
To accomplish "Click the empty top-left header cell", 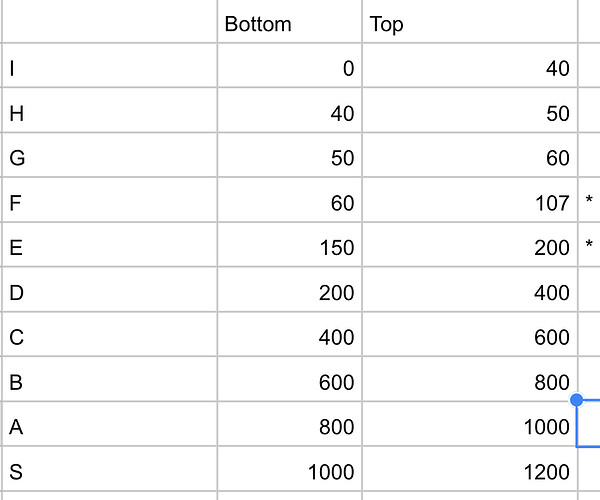I will click(x=109, y=21).
